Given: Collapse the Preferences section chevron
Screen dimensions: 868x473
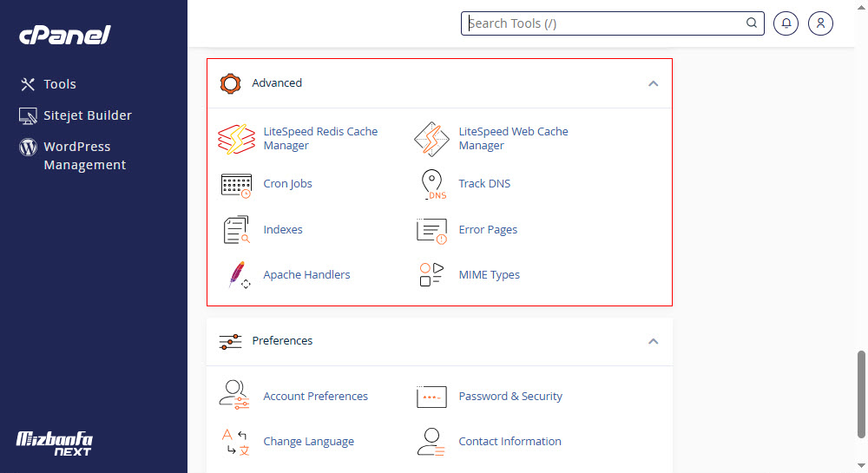Looking at the screenshot, I should [654, 341].
